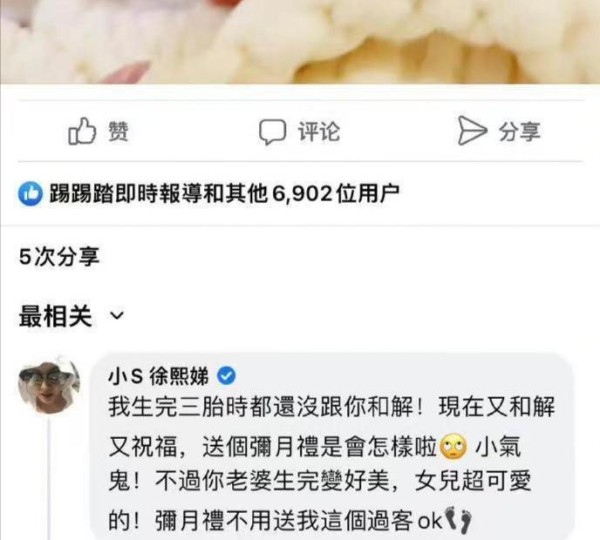Click the 赞 like label
600x540 pixels.
click(x=118, y=131)
